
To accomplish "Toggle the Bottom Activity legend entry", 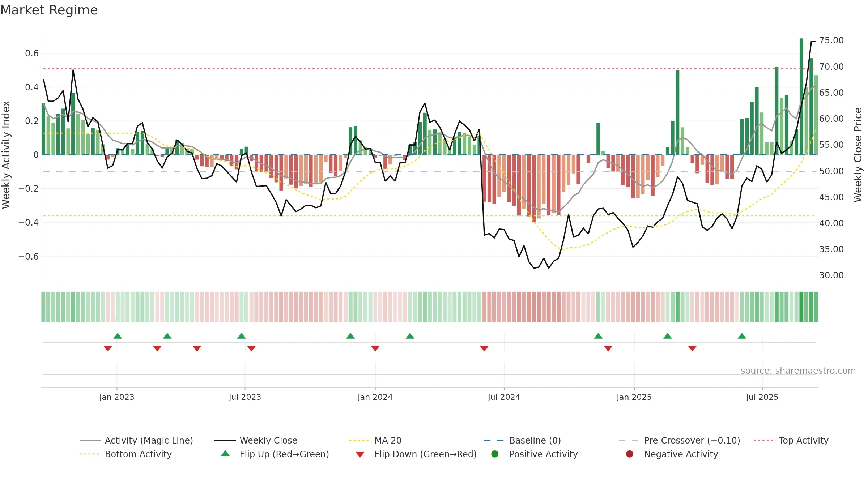I will 125,454.
